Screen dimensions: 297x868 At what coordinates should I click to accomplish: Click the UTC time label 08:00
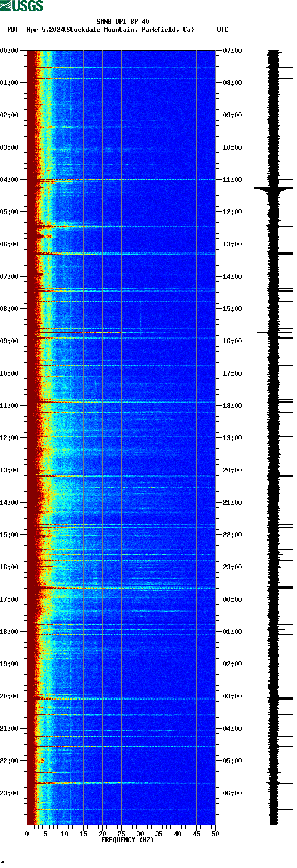232,83
